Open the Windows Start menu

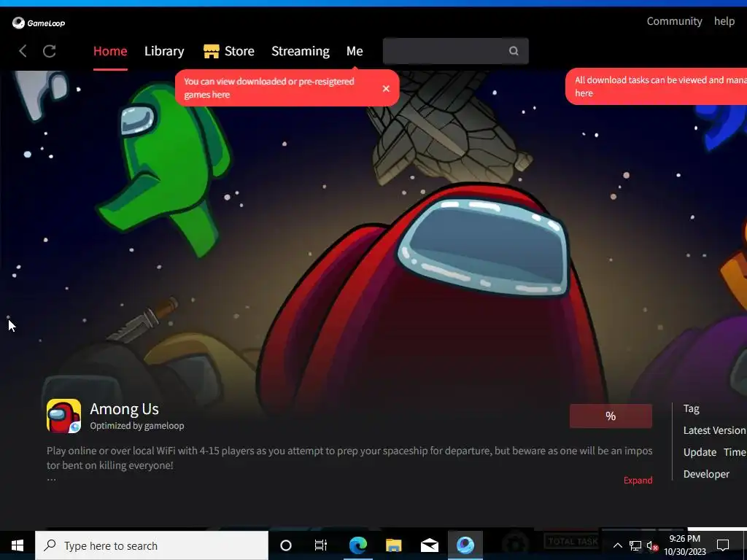(18, 545)
